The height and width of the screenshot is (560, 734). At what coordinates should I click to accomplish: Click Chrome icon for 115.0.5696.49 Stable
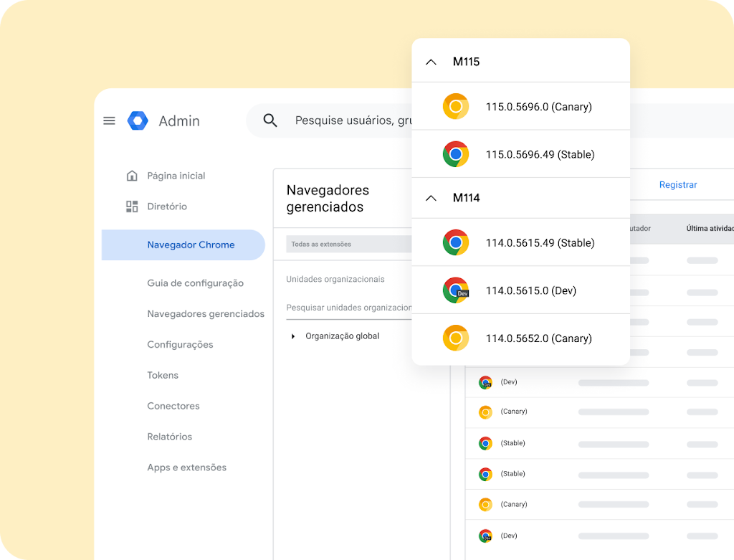(x=455, y=154)
